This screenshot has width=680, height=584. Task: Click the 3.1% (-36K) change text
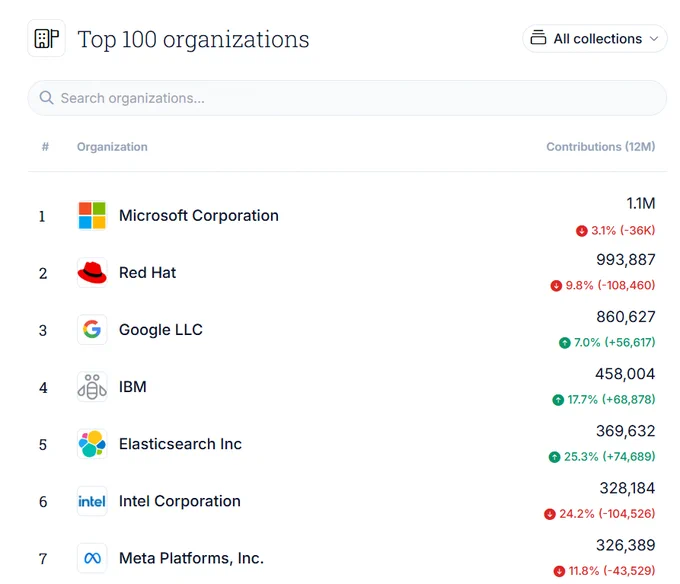click(623, 230)
